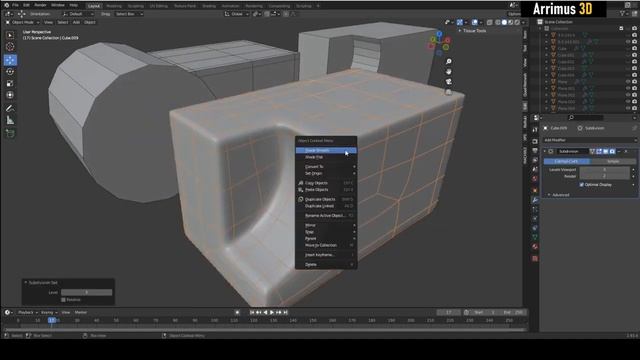
Task: Select the Transform tool in the left toolbar
Action: pyautogui.click(x=10, y=95)
